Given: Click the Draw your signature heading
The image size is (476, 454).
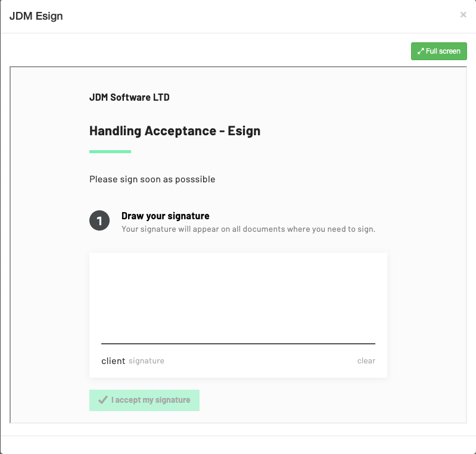Looking at the screenshot, I should point(165,216).
